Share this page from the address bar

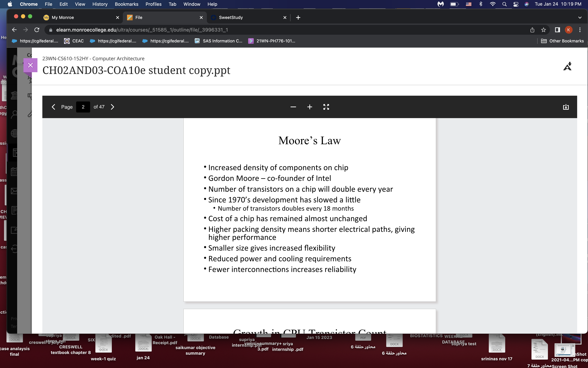[532, 30]
